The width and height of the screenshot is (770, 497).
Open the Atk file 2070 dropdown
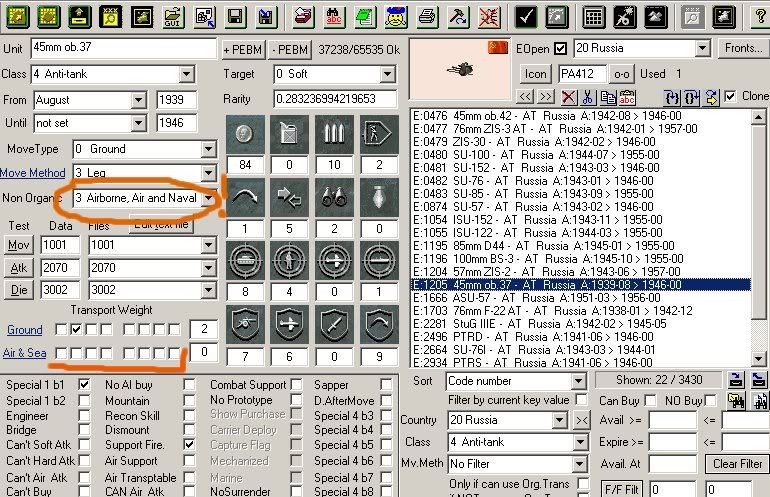(209, 268)
